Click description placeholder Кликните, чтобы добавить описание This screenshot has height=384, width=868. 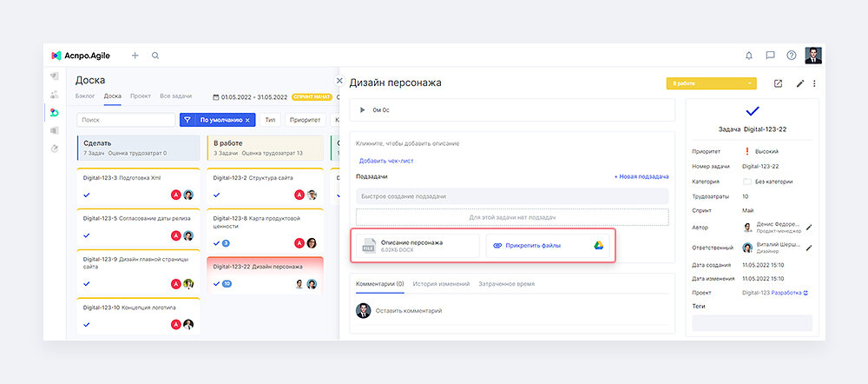(407, 143)
